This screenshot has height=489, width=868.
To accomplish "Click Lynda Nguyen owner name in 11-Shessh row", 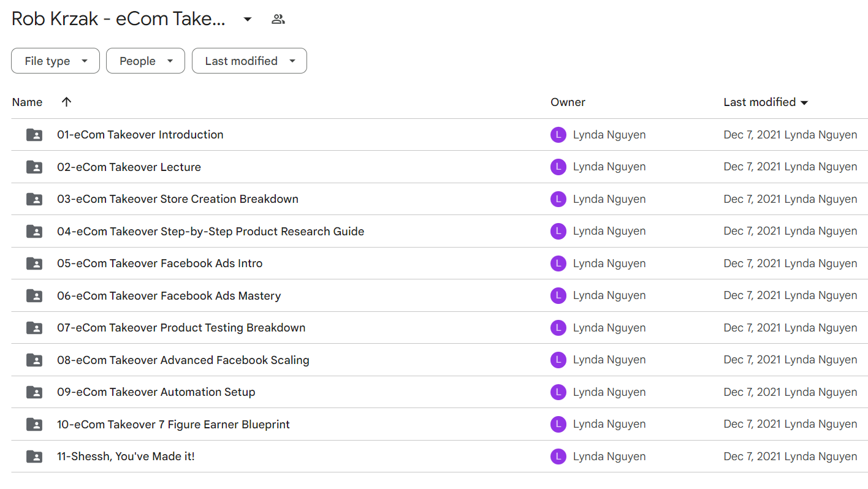I will click(x=609, y=457).
